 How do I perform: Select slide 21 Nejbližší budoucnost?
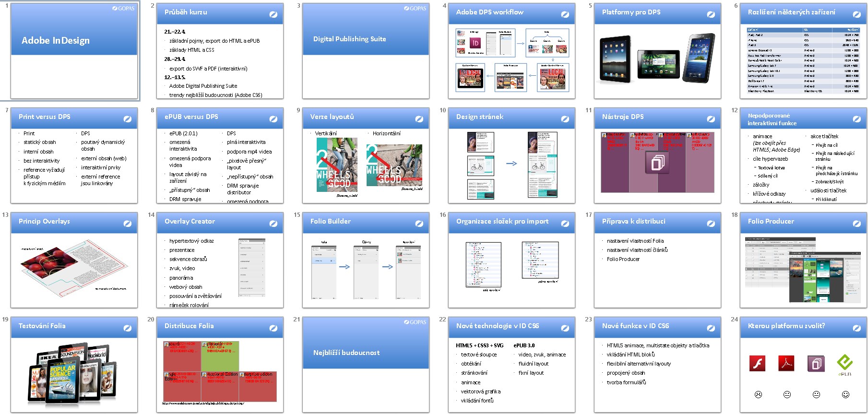pyautogui.click(x=366, y=365)
